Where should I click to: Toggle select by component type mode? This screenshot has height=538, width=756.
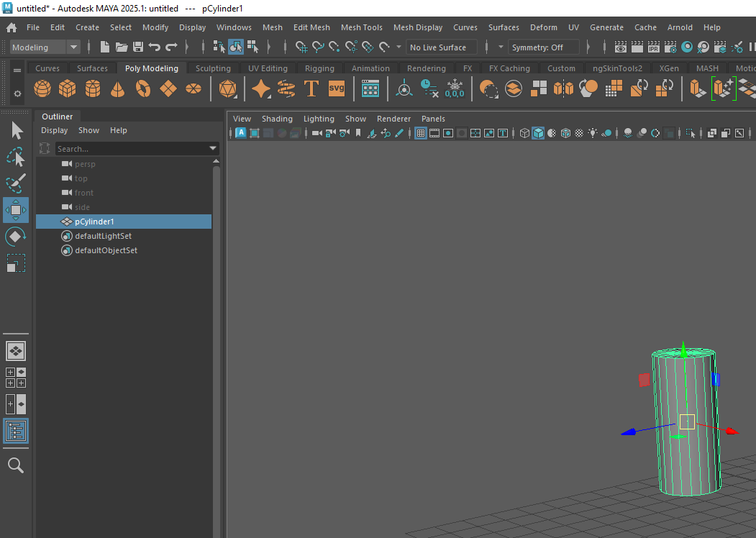click(252, 47)
